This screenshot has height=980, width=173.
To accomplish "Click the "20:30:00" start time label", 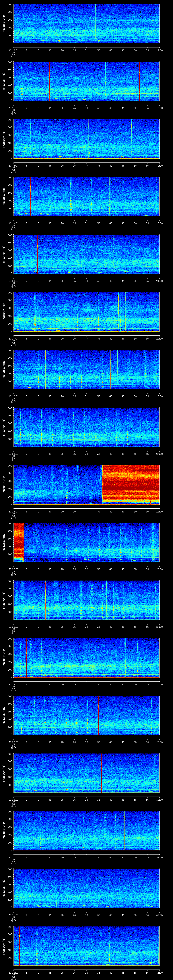I will [13, 857].
